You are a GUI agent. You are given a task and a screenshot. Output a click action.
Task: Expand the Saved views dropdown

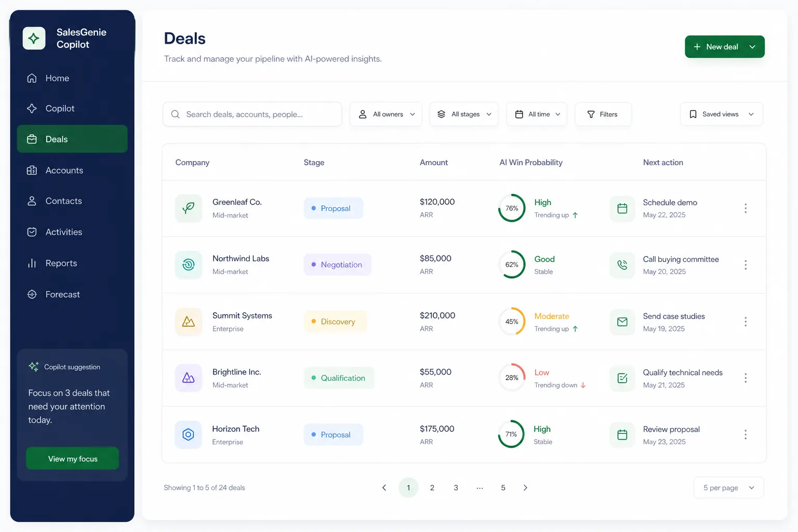[722, 114]
